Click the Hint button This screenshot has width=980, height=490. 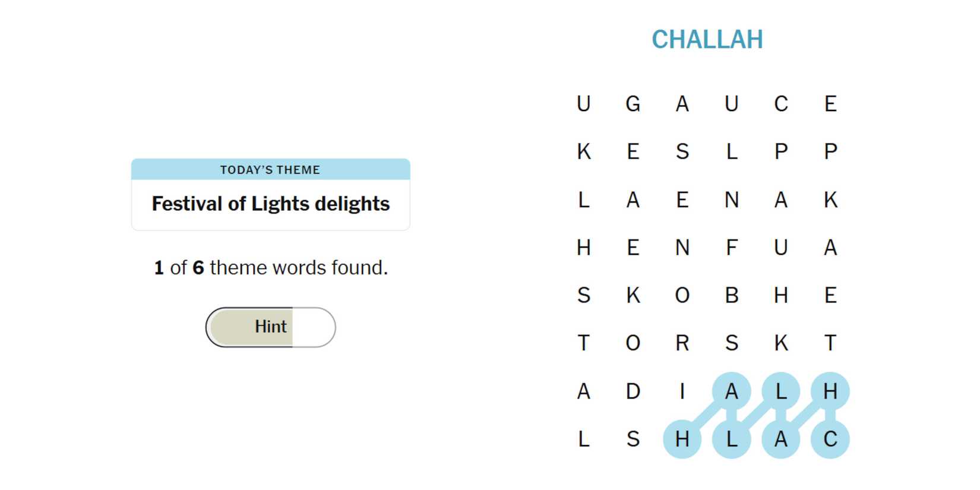pos(271,327)
